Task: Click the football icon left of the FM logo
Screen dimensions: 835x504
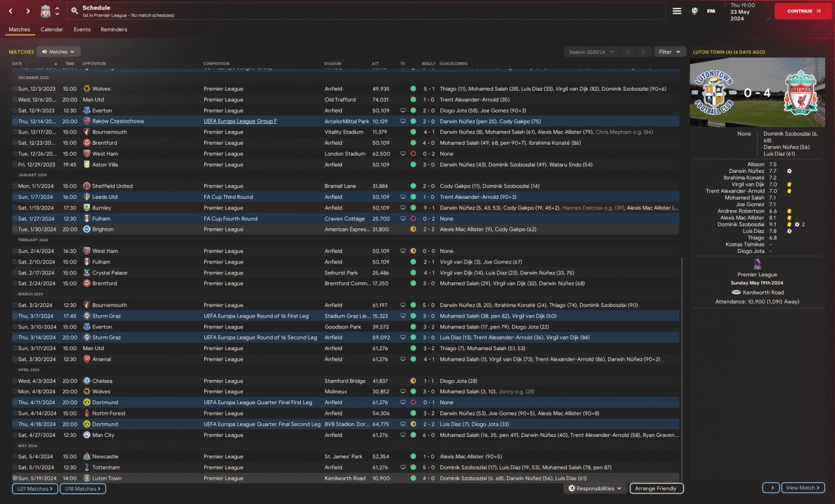Action: (x=695, y=11)
